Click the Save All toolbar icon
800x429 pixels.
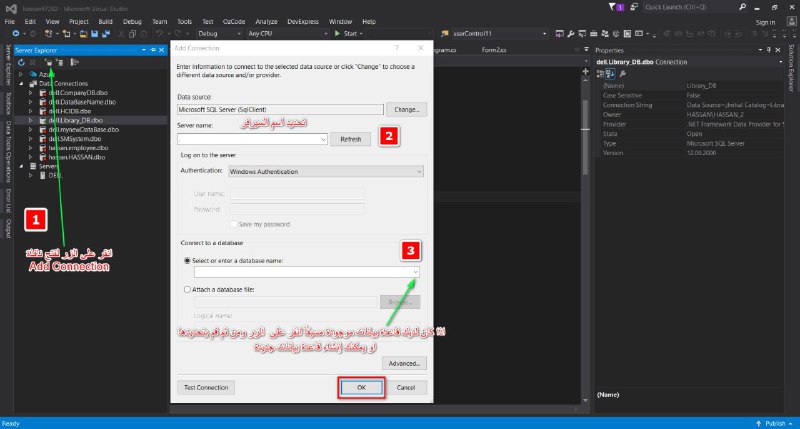106,34
